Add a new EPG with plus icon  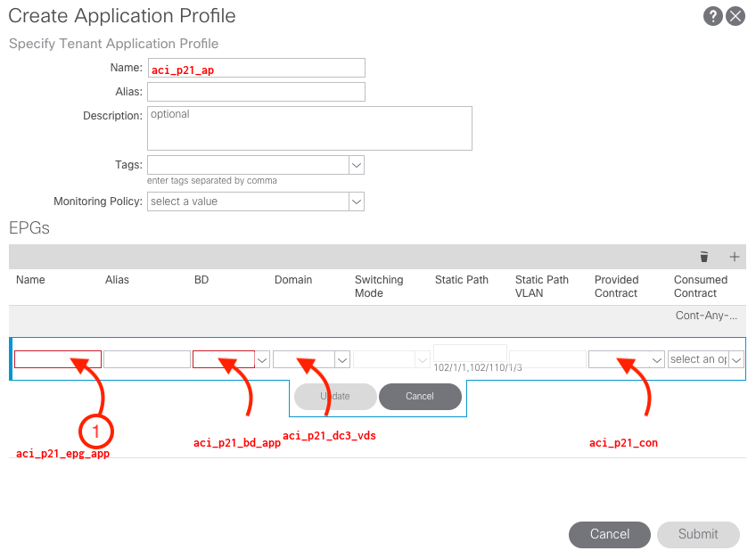(735, 257)
